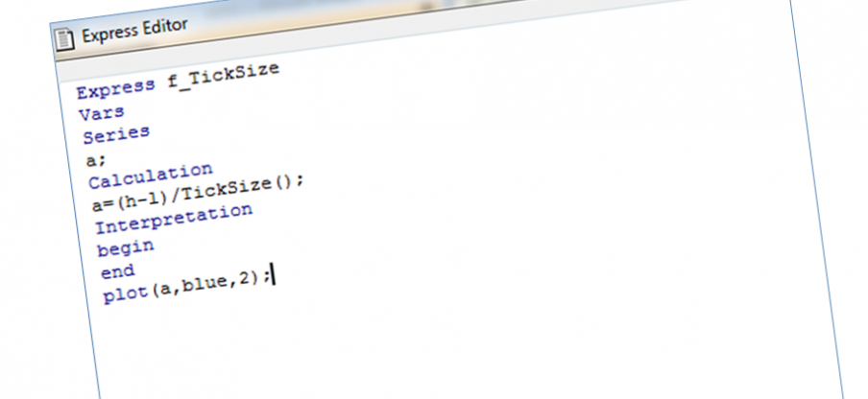
Task: Click the Calculation keyword
Action: coord(151,175)
